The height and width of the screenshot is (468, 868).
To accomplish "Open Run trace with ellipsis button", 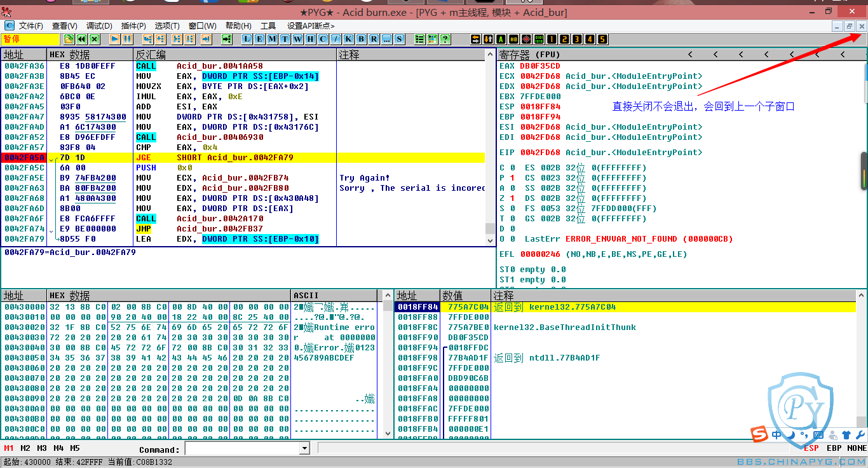I will coord(386,39).
